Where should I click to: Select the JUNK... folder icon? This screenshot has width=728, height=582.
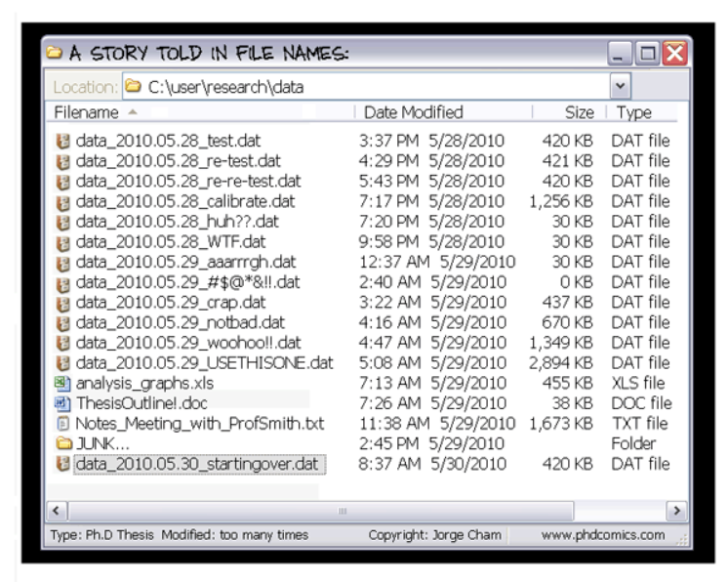coord(63,444)
